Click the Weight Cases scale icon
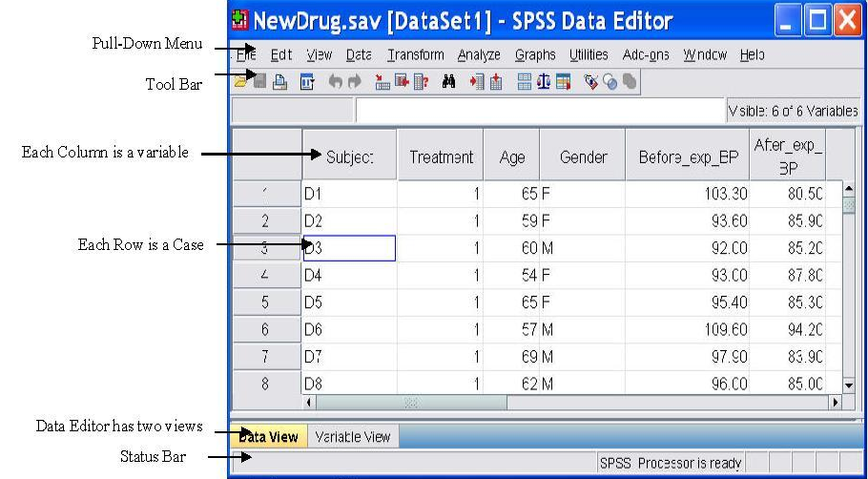 542,84
